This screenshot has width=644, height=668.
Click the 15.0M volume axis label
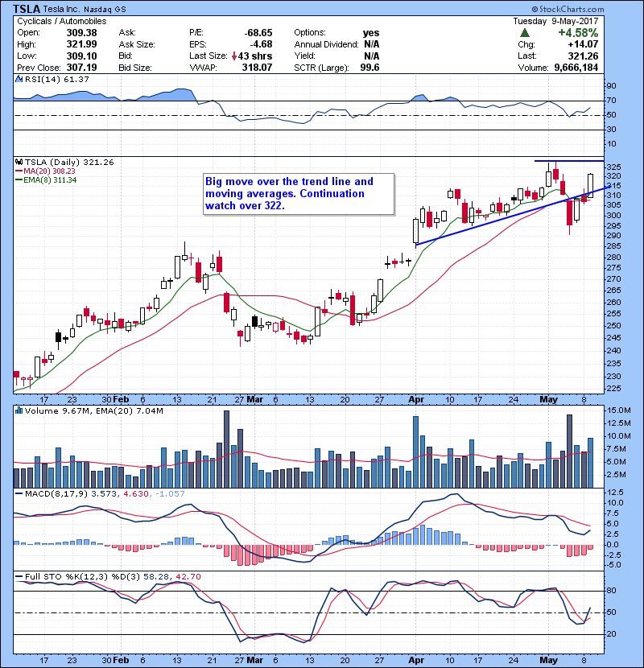pos(619,410)
